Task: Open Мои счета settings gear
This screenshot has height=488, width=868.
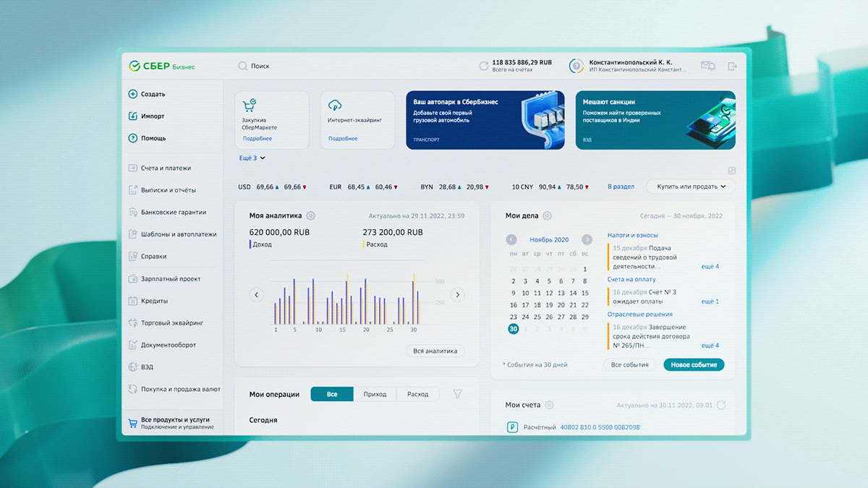Action: [x=549, y=406]
